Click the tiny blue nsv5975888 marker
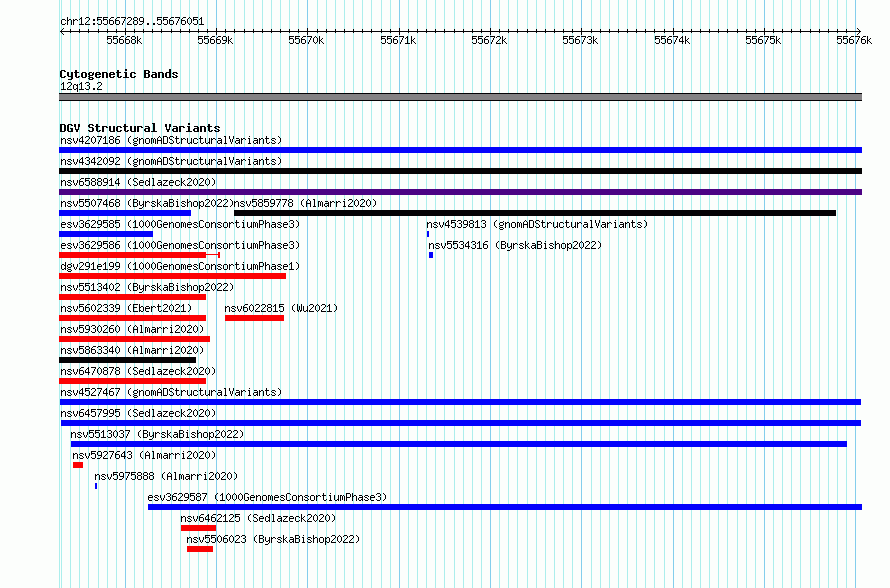890x588 pixels. [x=96, y=486]
